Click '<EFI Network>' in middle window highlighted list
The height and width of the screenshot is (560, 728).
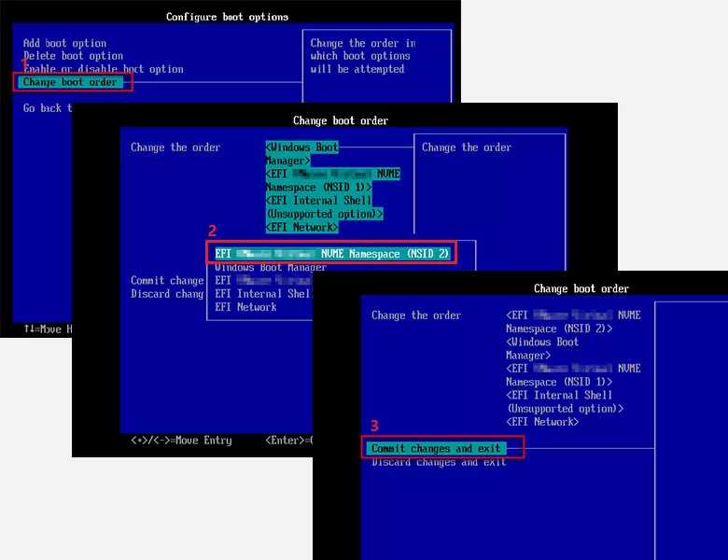(301, 227)
